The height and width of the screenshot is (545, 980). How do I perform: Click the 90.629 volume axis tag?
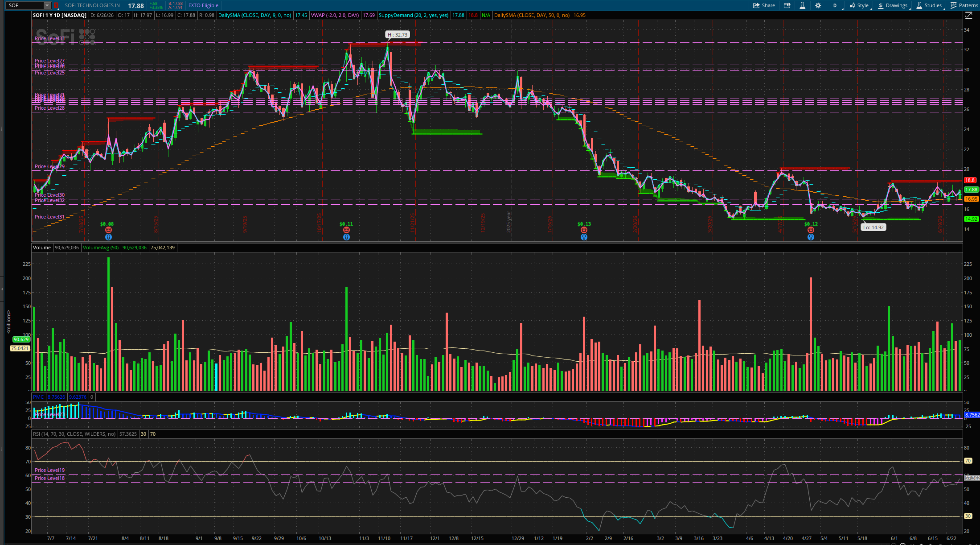21,339
